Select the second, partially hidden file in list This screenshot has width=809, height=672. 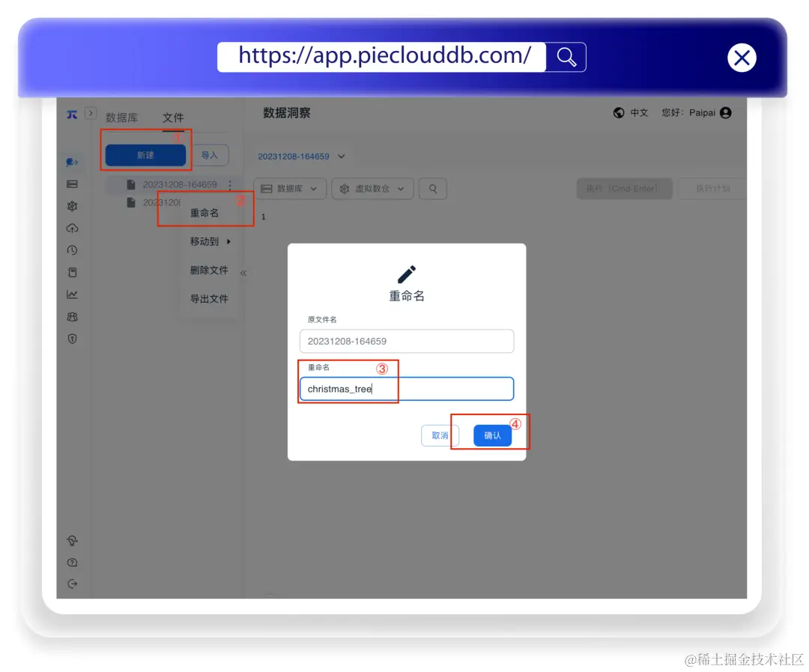[x=162, y=202]
